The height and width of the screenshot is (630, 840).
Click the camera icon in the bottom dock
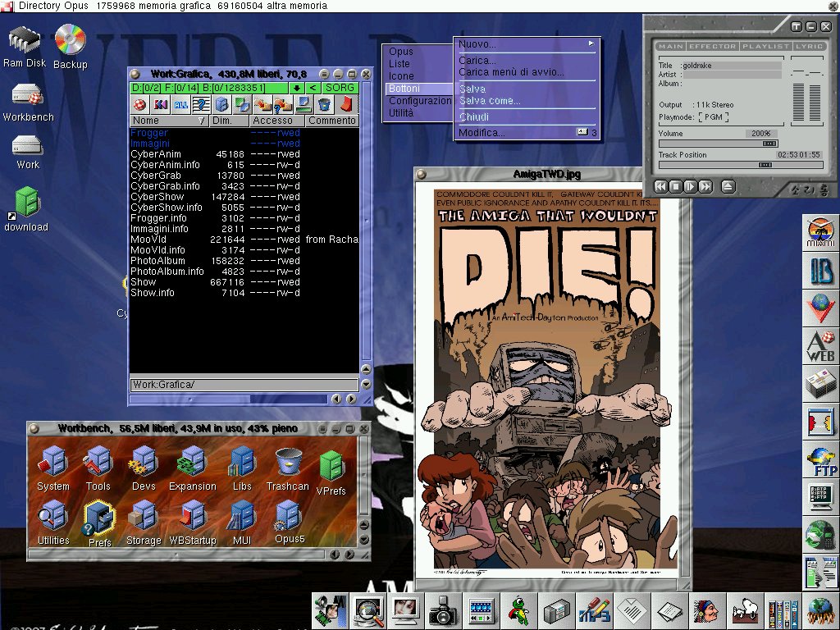click(x=442, y=611)
